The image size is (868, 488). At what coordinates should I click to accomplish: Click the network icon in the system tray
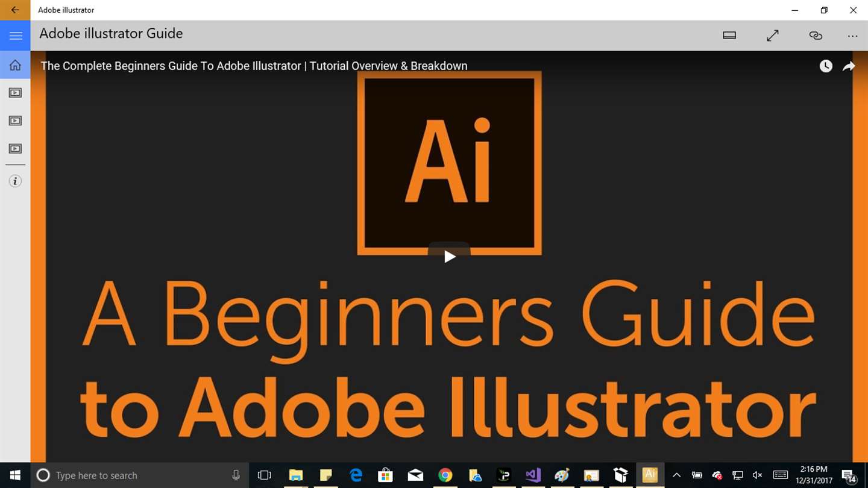point(737,475)
